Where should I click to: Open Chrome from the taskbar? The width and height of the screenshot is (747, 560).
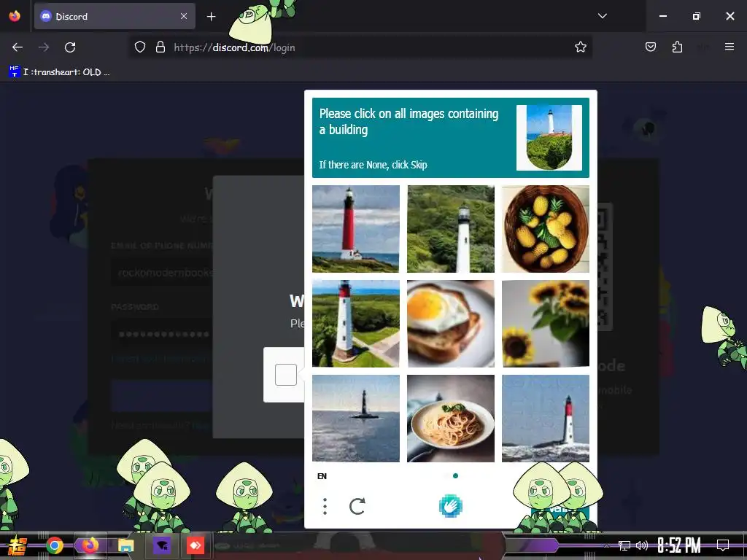(55, 545)
